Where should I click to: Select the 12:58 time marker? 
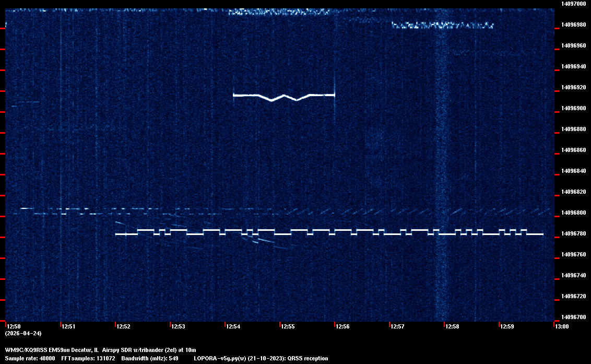pyautogui.click(x=452, y=326)
